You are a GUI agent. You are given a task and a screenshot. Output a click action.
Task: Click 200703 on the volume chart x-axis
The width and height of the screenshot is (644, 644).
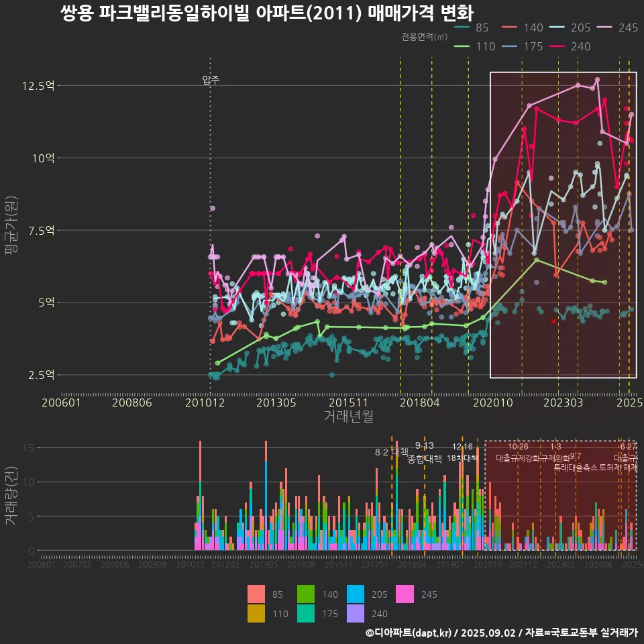click(76, 564)
